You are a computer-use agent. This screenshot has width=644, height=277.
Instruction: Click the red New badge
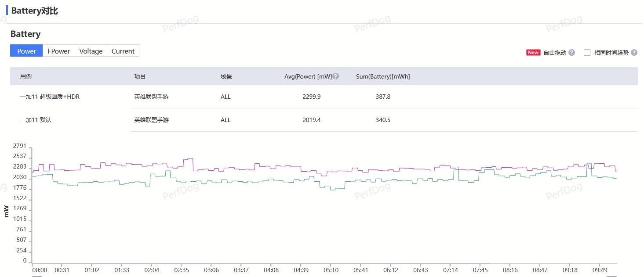(533, 53)
